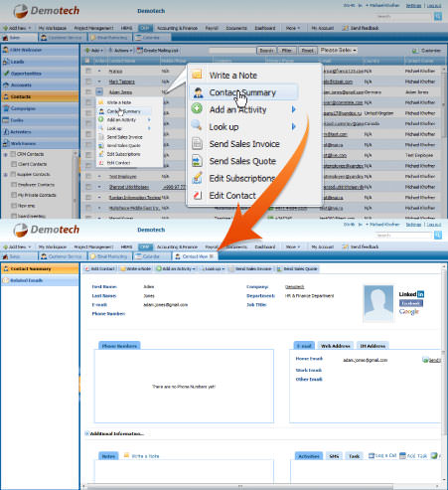The image size is (448, 490).
Task: Click Edit Contact in Contact View toolbar
Action: pyautogui.click(x=99, y=268)
